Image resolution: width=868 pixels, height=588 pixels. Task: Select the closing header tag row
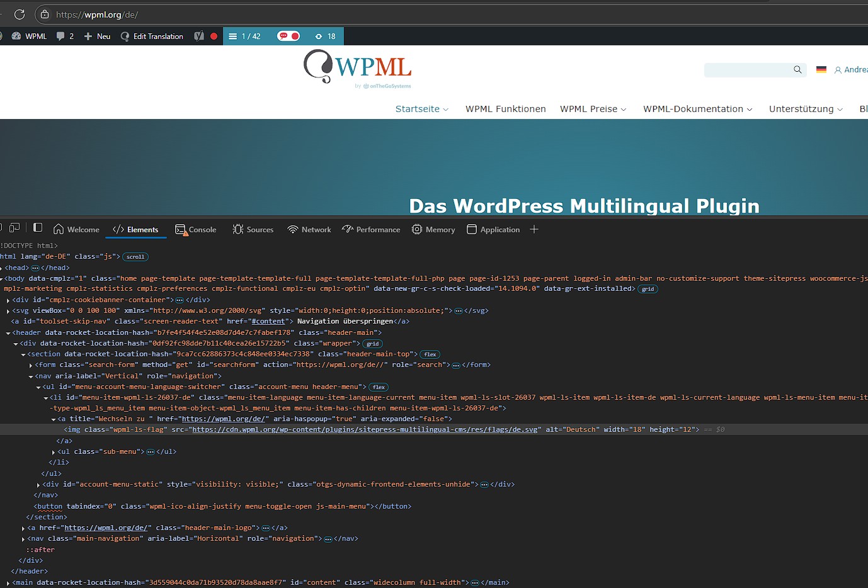(x=30, y=572)
